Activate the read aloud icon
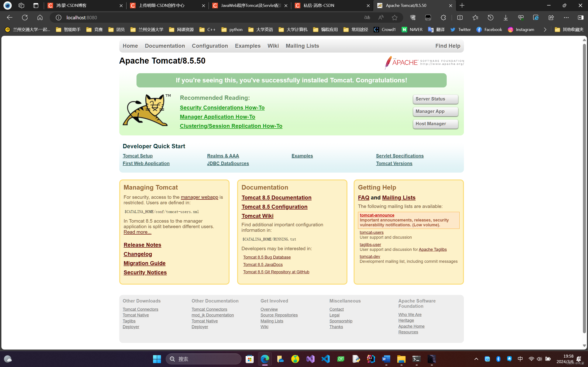The width and height of the screenshot is (588, 367). pyautogui.click(x=381, y=17)
